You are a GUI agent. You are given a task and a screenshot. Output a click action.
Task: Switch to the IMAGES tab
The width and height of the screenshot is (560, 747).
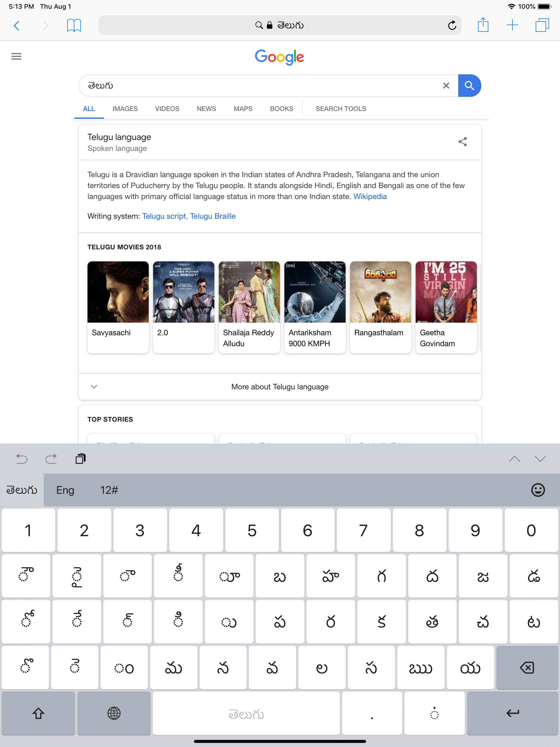(x=125, y=109)
